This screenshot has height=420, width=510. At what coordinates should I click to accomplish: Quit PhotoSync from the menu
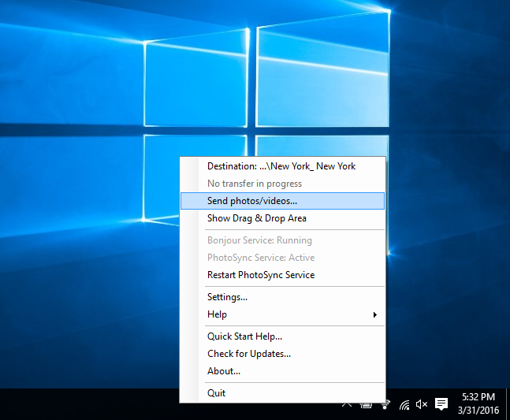coord(282,393)
